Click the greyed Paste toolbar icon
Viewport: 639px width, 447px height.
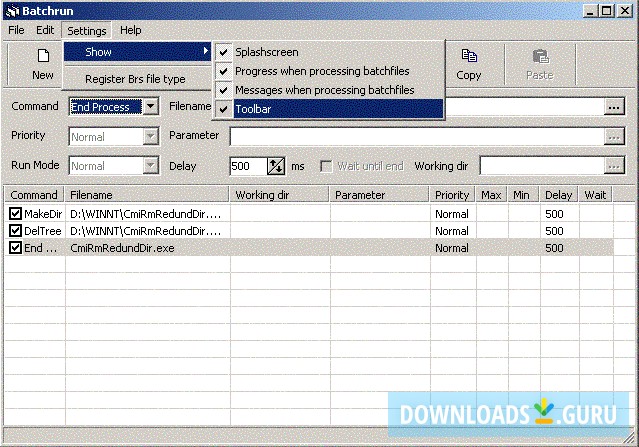coord(540,56)
